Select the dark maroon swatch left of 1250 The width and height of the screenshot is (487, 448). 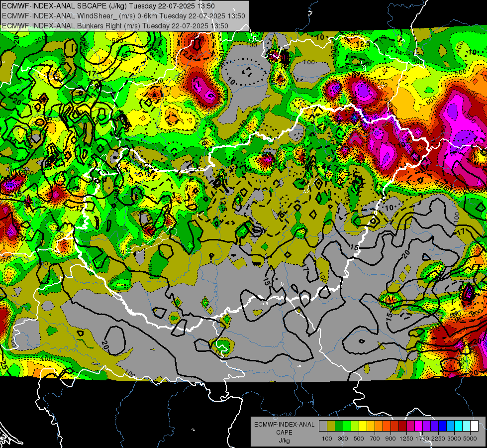(x=402, y=426)
